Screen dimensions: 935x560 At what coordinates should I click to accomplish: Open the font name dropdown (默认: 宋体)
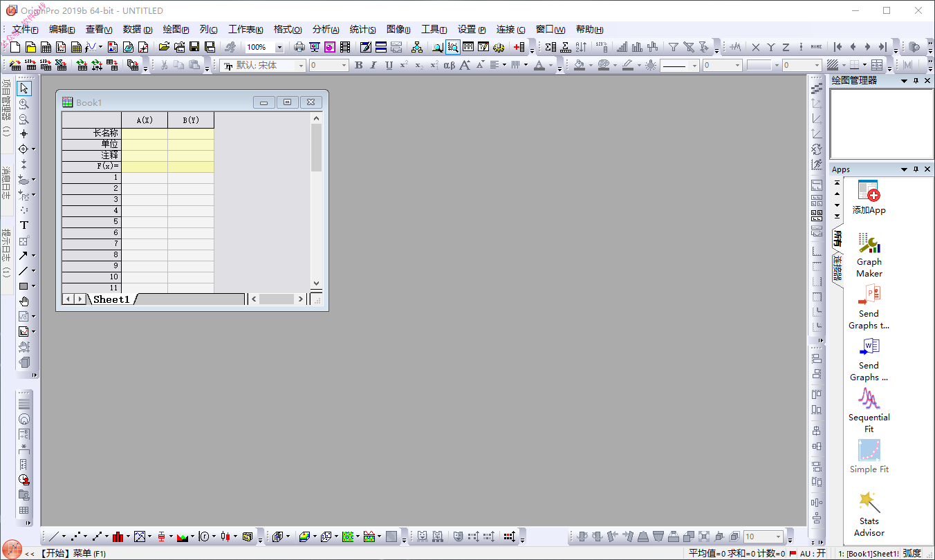click(x=302, y=65)
